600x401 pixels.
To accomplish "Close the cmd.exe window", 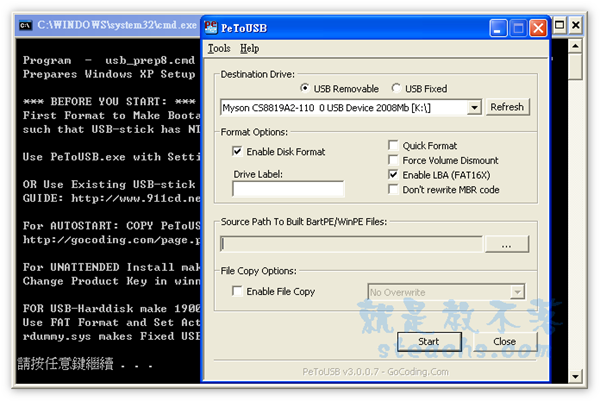I will click(x=575, y=25).
